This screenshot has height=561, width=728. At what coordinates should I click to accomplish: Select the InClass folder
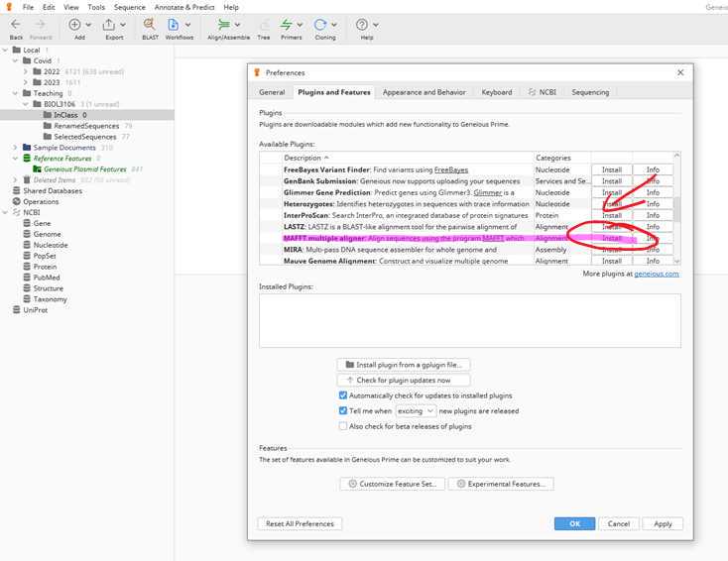point(65,115)
